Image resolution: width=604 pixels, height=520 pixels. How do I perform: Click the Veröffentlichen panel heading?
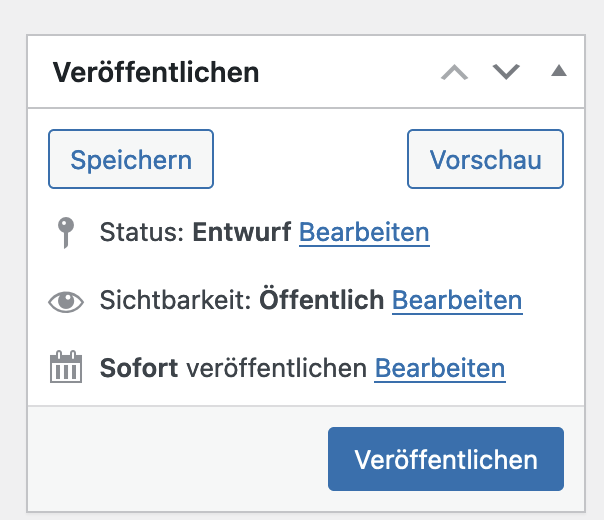[156, 72]
